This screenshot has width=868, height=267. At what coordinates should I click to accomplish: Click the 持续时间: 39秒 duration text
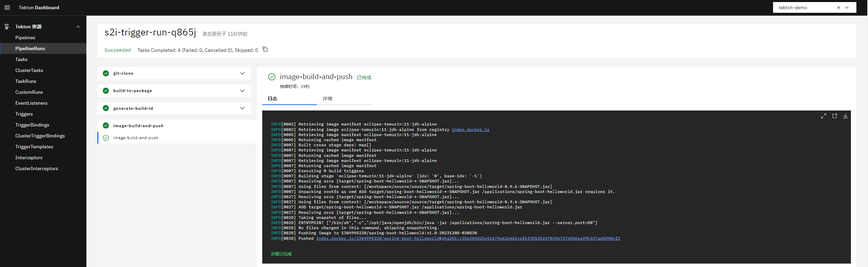[295, 87]
